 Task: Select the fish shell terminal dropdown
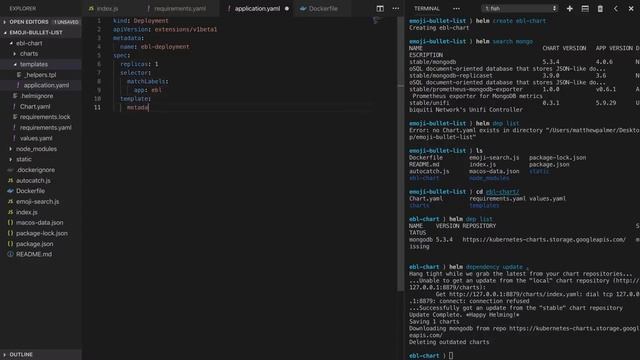pyautogui.click(x=520, y=9)
